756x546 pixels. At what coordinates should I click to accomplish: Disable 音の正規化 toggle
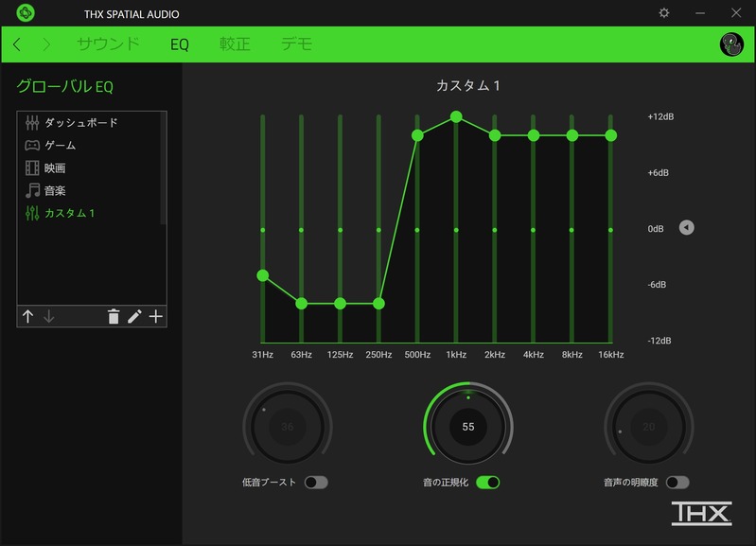pos(488,483)
